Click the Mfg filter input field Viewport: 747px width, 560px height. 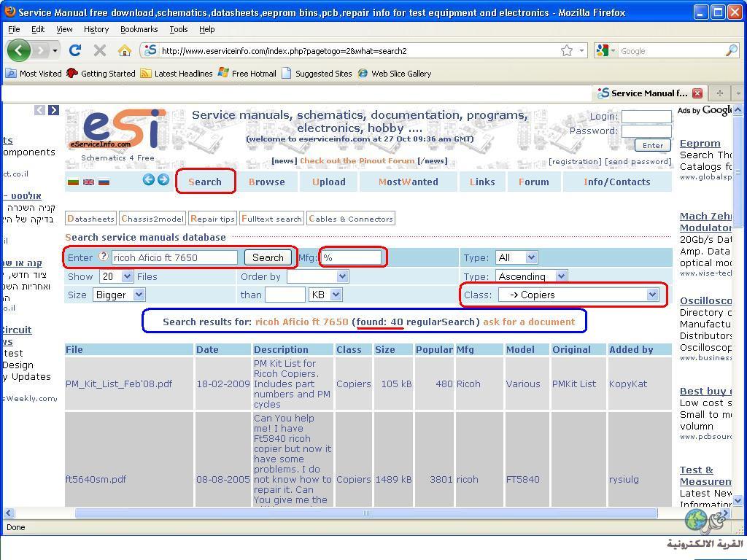pos(351,257)
